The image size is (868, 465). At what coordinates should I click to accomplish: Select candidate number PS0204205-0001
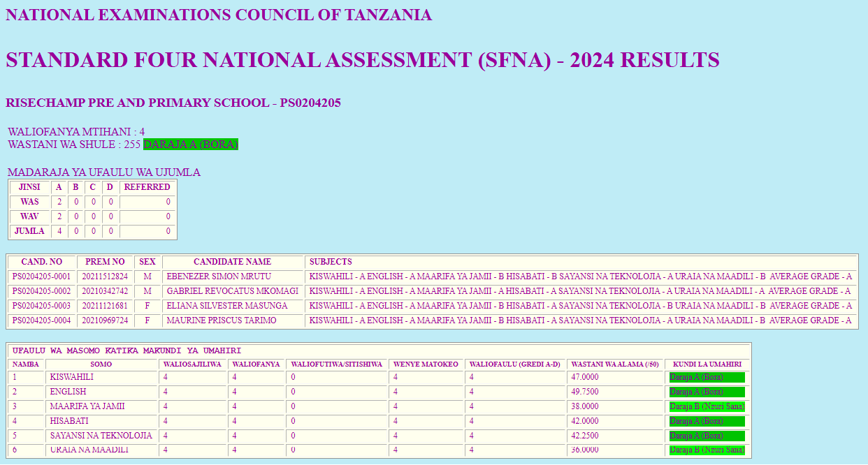[41, 277]
